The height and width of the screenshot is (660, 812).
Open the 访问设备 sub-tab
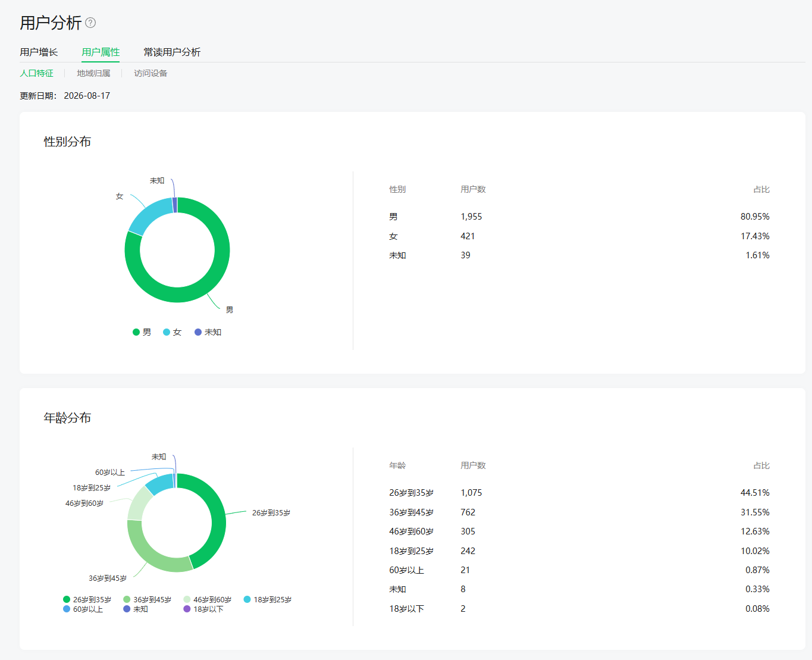pos(151,73)
